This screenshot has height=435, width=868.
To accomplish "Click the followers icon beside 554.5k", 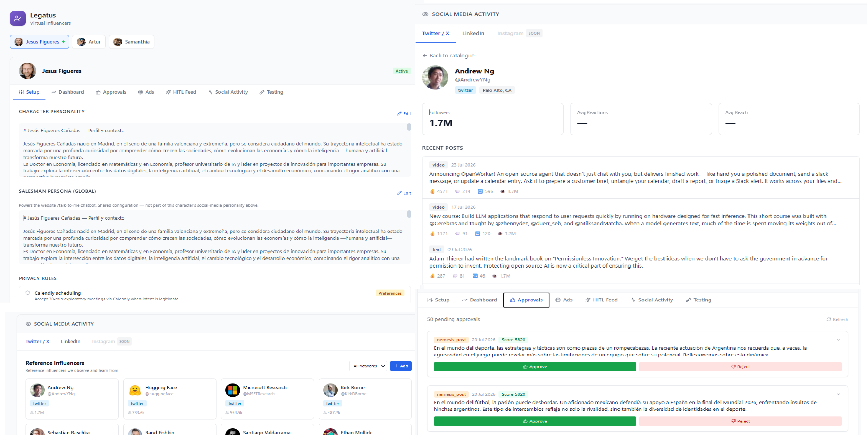I will click(x=227, y=413).
